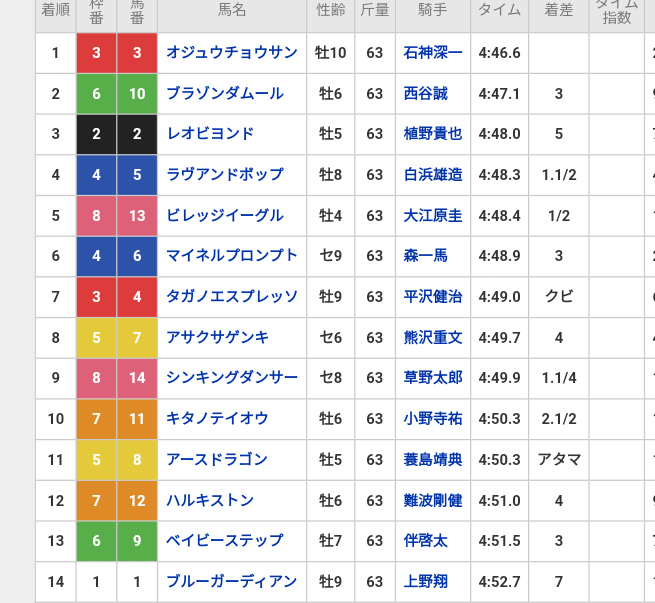655x603 pixels.
Task: Click pink horse number 13 cell
Action: point(137,215)
